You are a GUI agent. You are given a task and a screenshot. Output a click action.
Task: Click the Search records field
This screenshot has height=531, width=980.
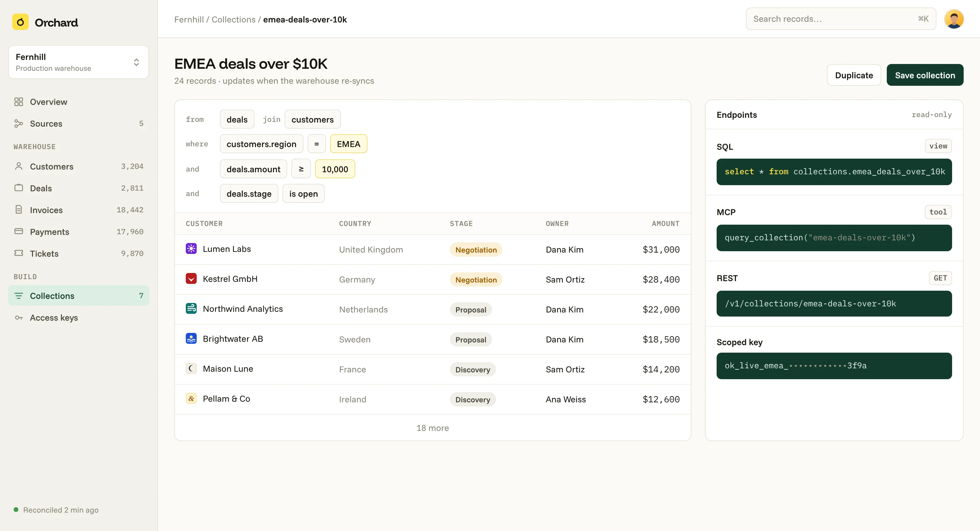841,19
